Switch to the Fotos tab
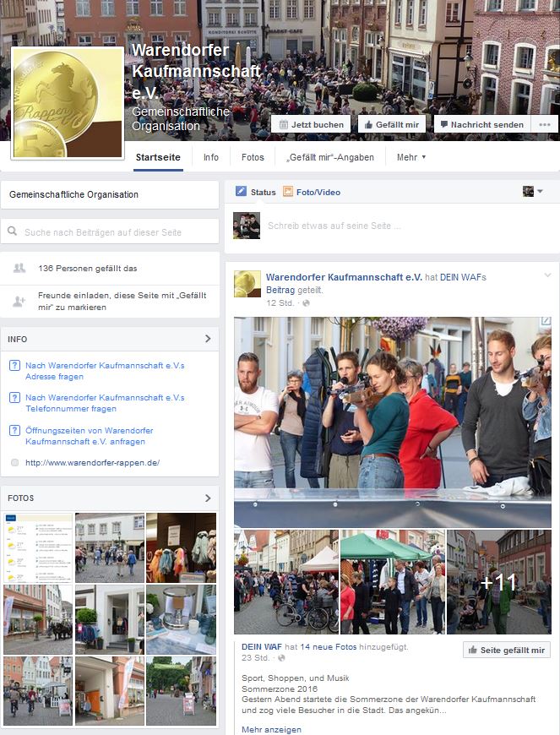Screen dimensions: 560x735 [x=253, y=157]
